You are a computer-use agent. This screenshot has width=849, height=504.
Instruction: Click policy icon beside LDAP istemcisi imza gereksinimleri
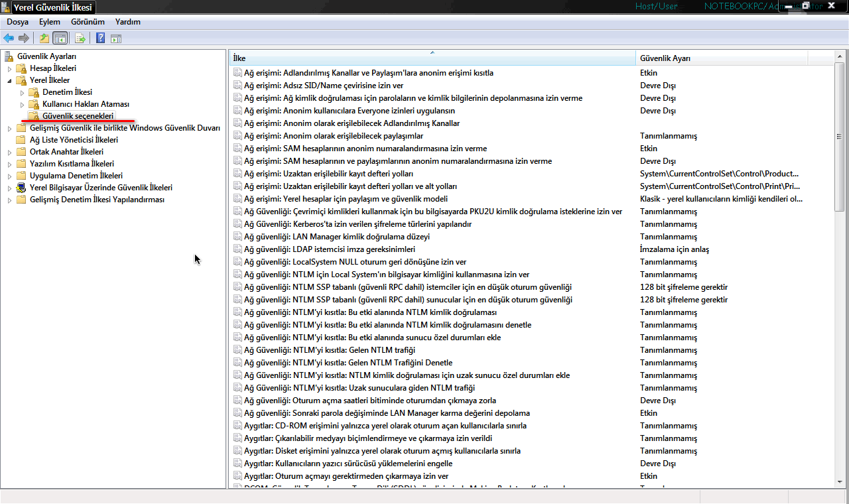237,249
